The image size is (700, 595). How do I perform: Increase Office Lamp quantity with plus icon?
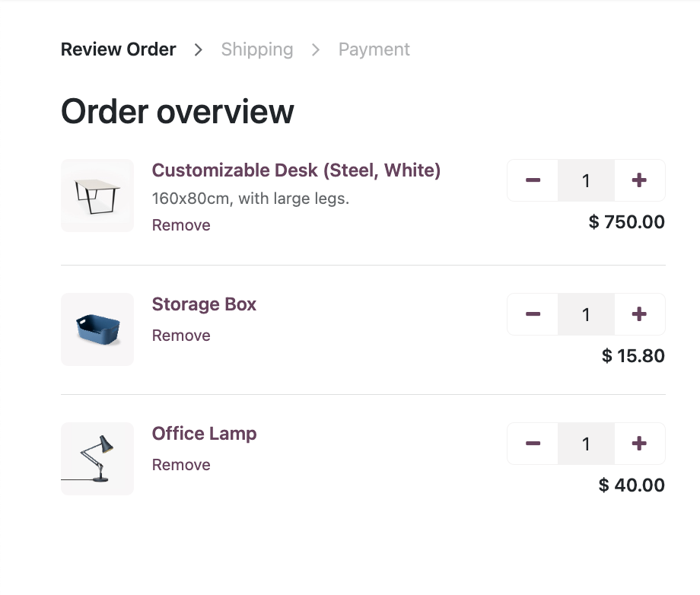coord(639,444)
